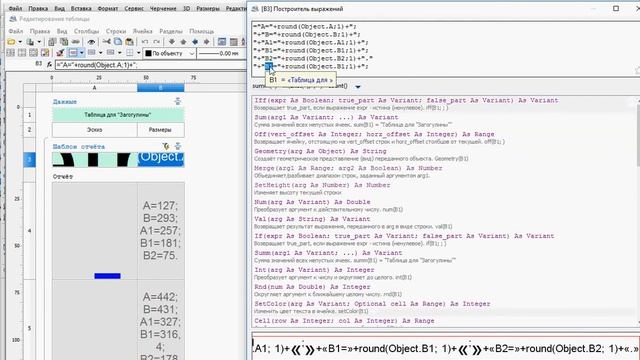
Task: Collapse the Данные section via its icon
Action: pos(178,101)
